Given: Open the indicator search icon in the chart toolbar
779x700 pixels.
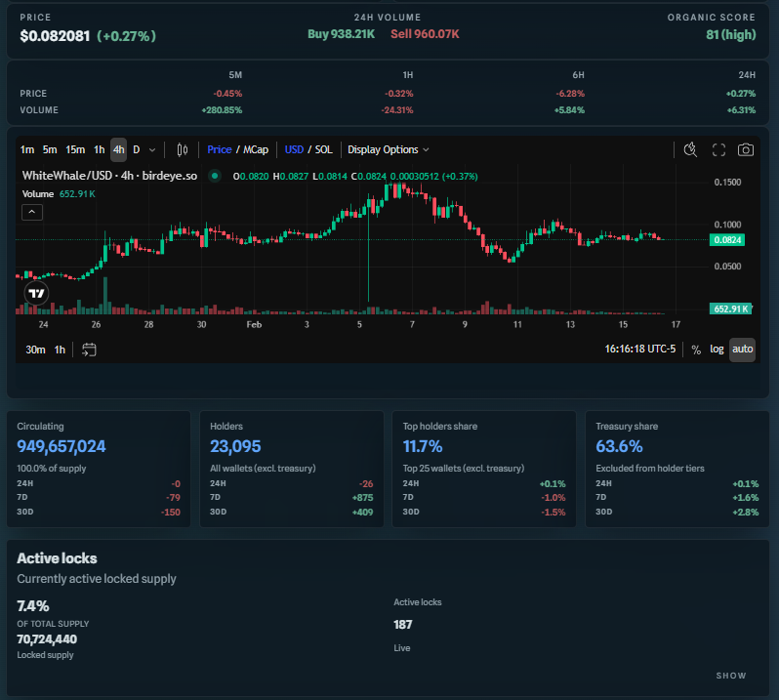Looking at the screenshot, I should [x=690, y=149].
